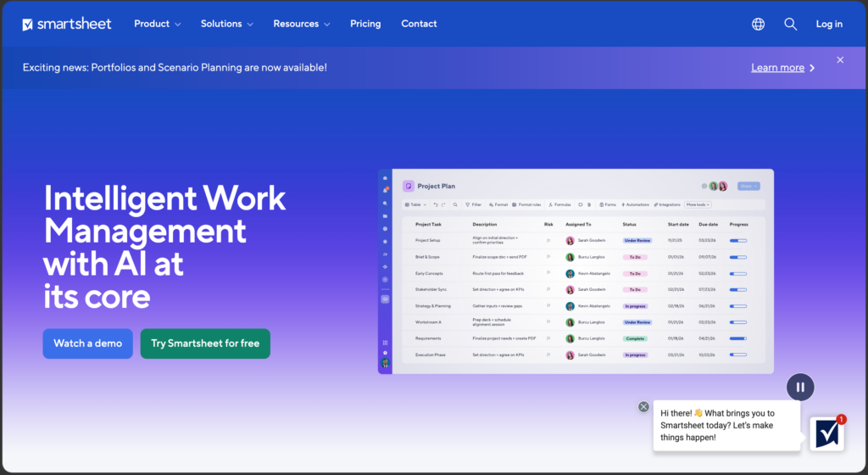
Task: Click the search icon in demo sidebar
Action: click(x=386, y=204)
